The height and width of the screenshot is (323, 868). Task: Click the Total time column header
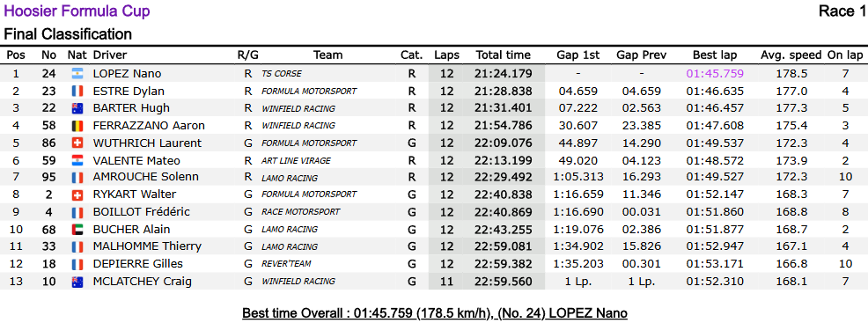[504, 55]
